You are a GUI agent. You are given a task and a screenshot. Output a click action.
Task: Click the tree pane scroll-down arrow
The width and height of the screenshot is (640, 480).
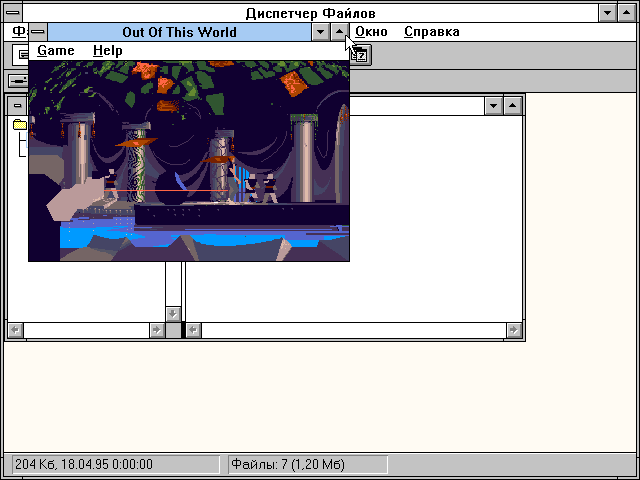click(173, 313)
